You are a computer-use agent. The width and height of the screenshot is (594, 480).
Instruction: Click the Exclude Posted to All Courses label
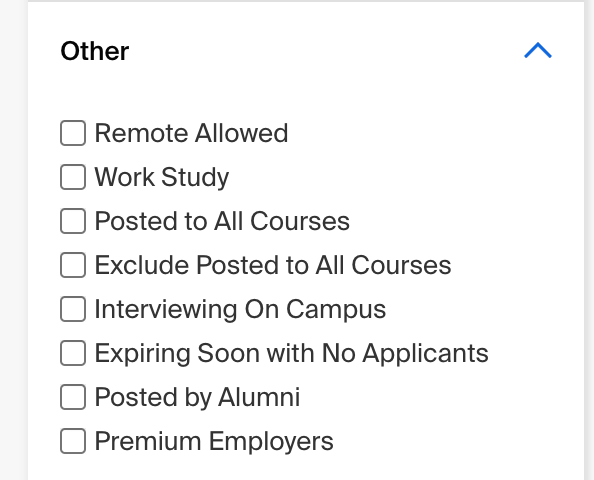(273, 265)
